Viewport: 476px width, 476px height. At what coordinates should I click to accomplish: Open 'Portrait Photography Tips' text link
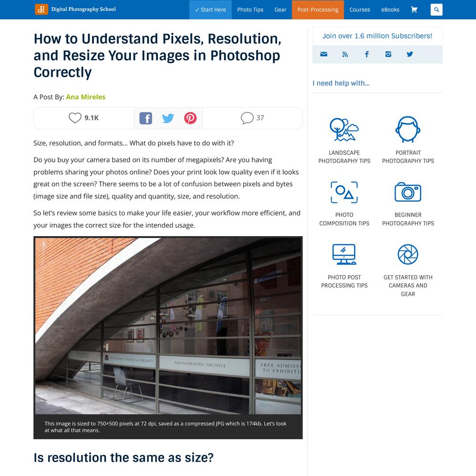coord(408,157)
